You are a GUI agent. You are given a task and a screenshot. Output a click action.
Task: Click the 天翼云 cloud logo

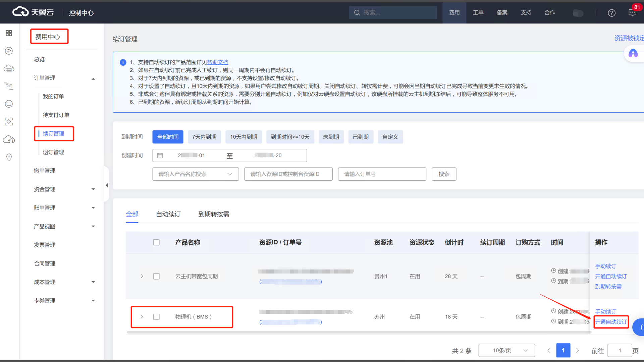click(33, 12)
